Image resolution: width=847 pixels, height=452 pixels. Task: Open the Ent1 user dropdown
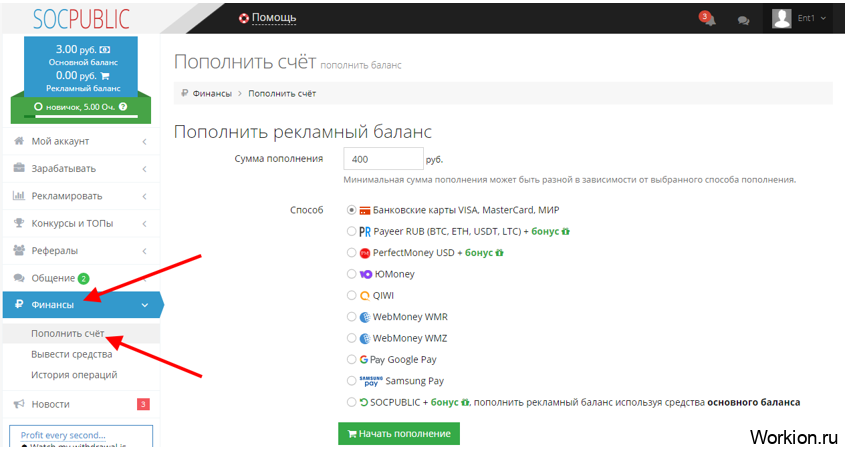click(x=811, y=18)
